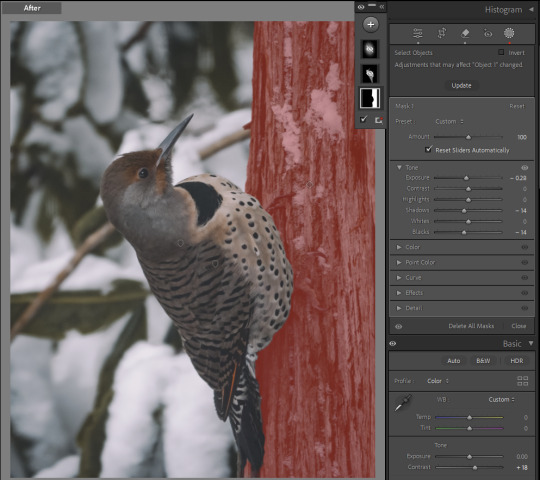This screenshot has height=480, width=540.
Task: Toggle show overlay checkbox in masks panel
Action: [364, 119]
